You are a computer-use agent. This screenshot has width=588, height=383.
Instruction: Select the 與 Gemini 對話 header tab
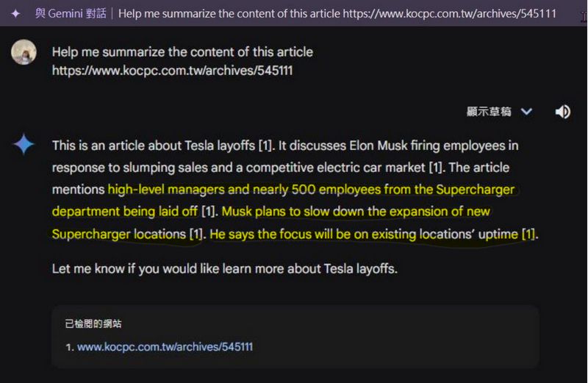point(71,13)
